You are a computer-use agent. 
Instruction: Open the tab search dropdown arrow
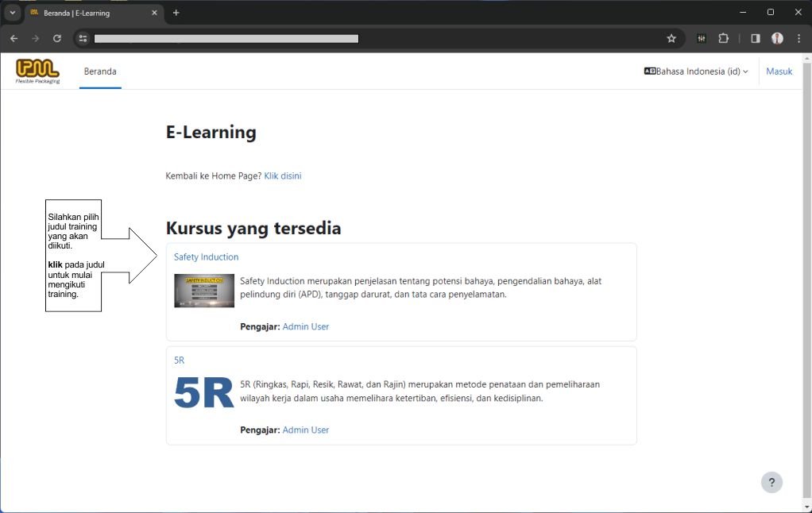point(13,13)
